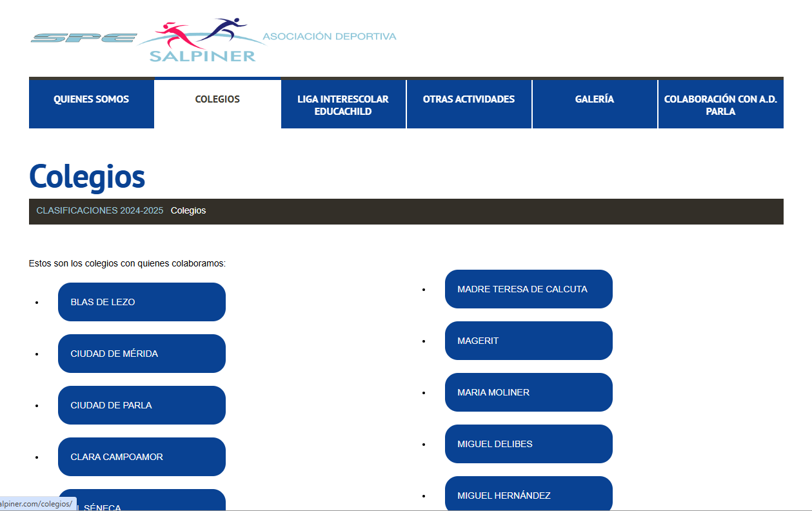812x511 pixels.
Task: Click the Colegios breadcrumb item
Action: [188, 211]
